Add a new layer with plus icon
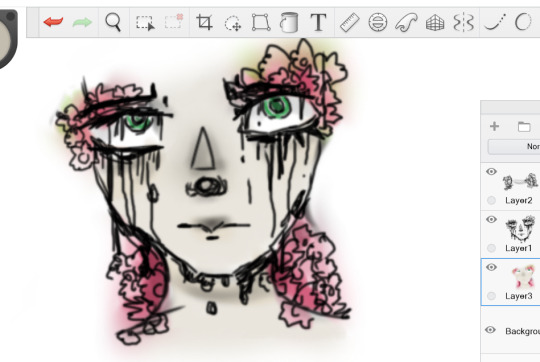 click(495, 126)
